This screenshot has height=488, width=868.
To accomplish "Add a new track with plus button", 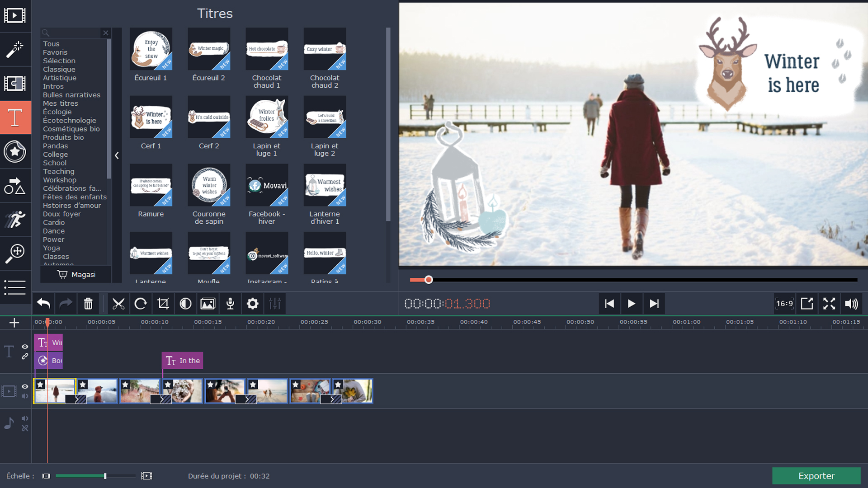I will 14,323.
